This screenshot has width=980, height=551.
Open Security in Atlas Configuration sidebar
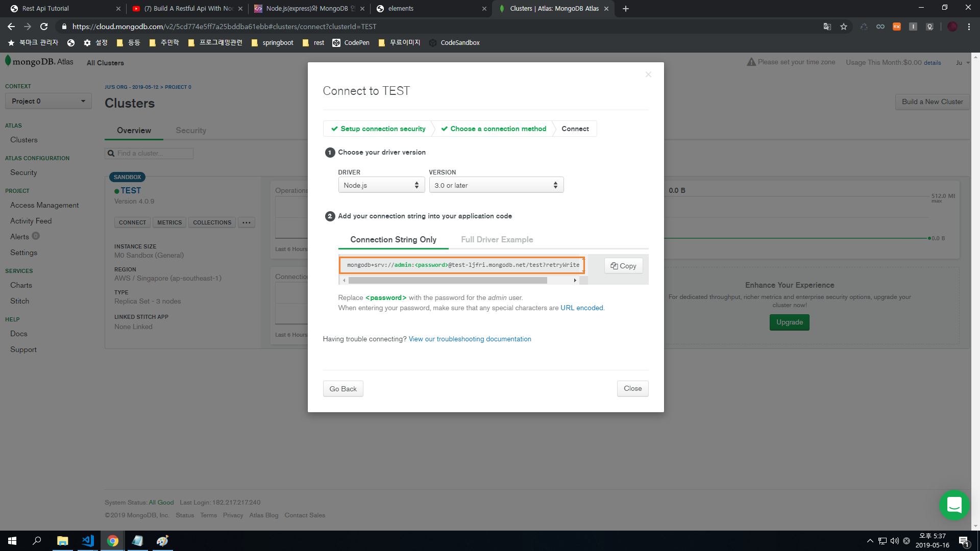[23, 172]
